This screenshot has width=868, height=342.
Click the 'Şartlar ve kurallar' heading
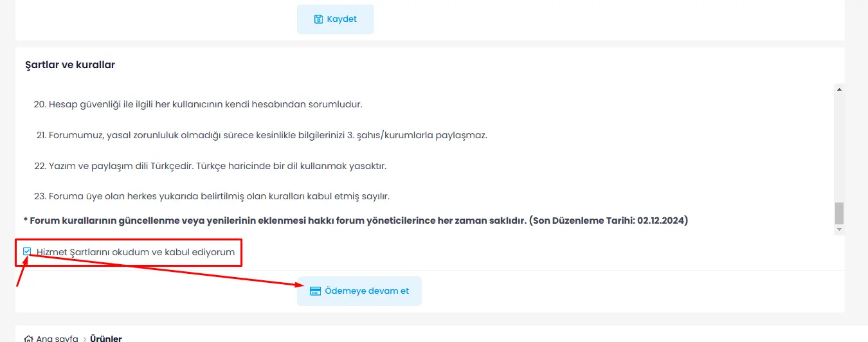pos(70,65)
